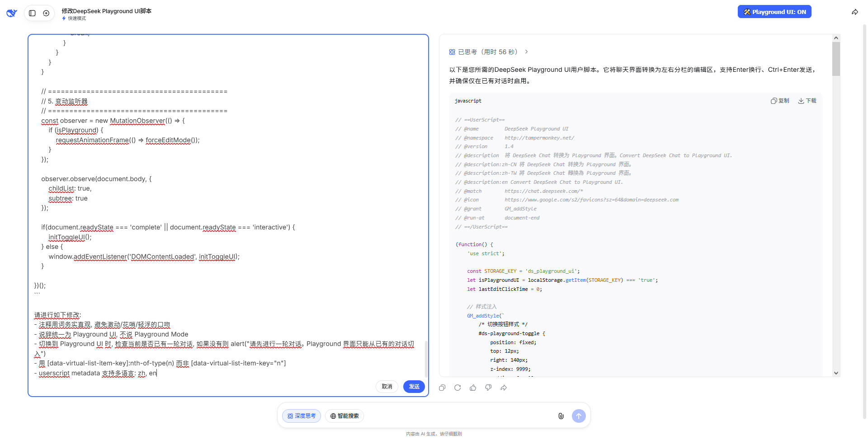
Task: Click the javascript language label in code block
Action: 468,101
